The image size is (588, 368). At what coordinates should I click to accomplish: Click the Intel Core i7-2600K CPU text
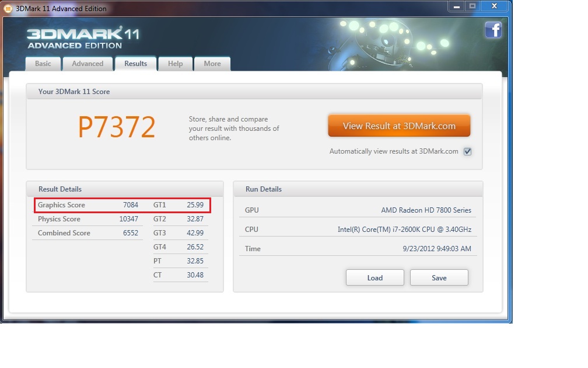[x=404, y=230]
